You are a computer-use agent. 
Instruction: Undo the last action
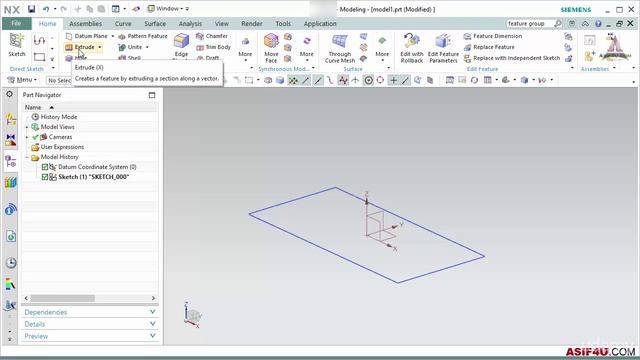click(x=46, y=9)
